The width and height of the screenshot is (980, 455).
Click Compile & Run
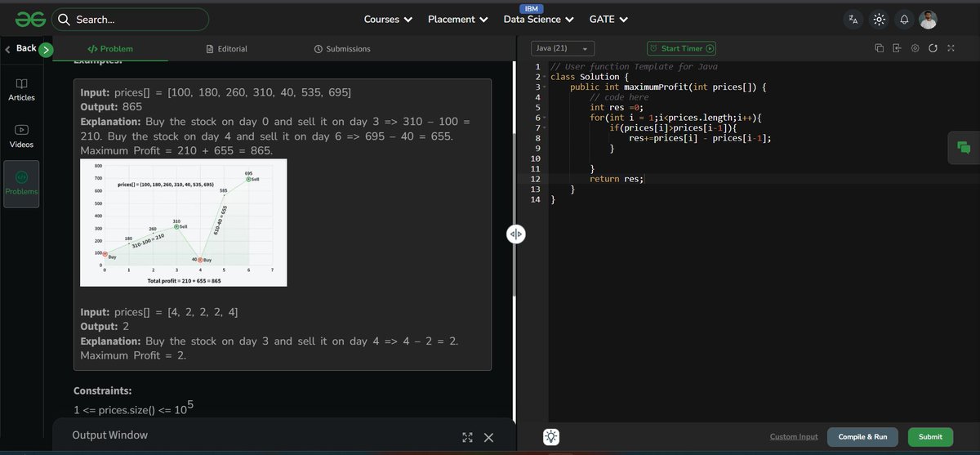click(x=862, y=437)
